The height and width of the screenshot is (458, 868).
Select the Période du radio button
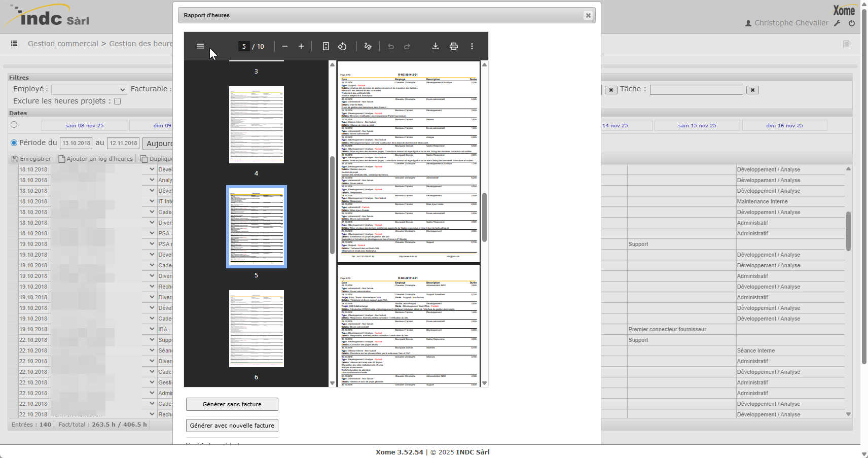click(14, 143)
